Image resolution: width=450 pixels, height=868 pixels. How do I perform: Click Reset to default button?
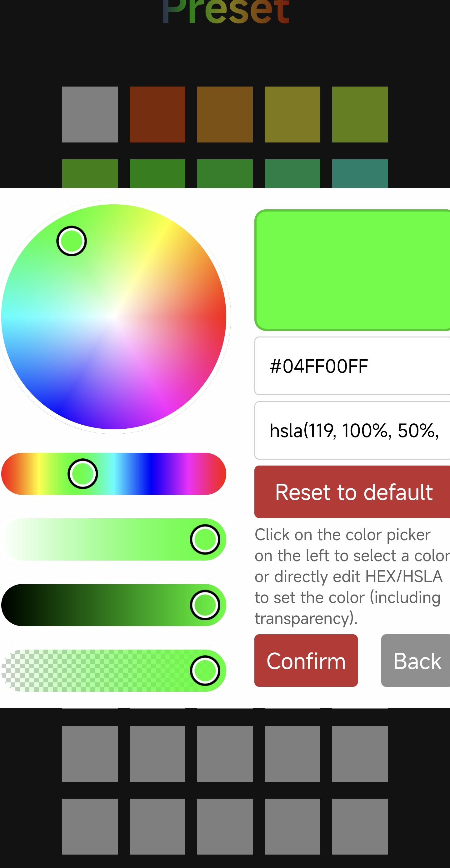pyautogui.click(x=352, y=492)
